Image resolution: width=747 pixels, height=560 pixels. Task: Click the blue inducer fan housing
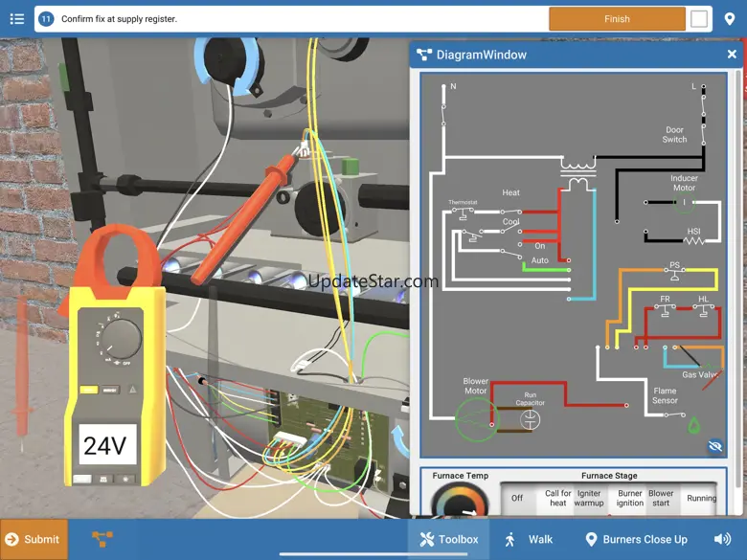coord(228,64)
